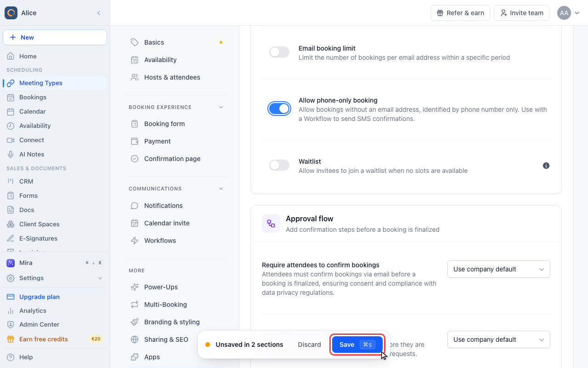588x368 pixels.
Task: Click the Admin Center shield icon
Action: coord(11,325)
